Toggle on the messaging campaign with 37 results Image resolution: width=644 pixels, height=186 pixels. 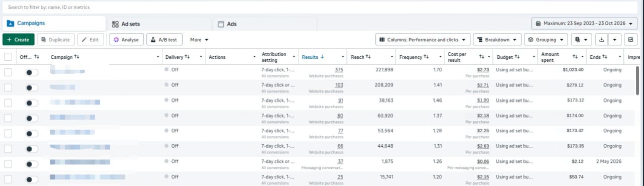(32, 164)
